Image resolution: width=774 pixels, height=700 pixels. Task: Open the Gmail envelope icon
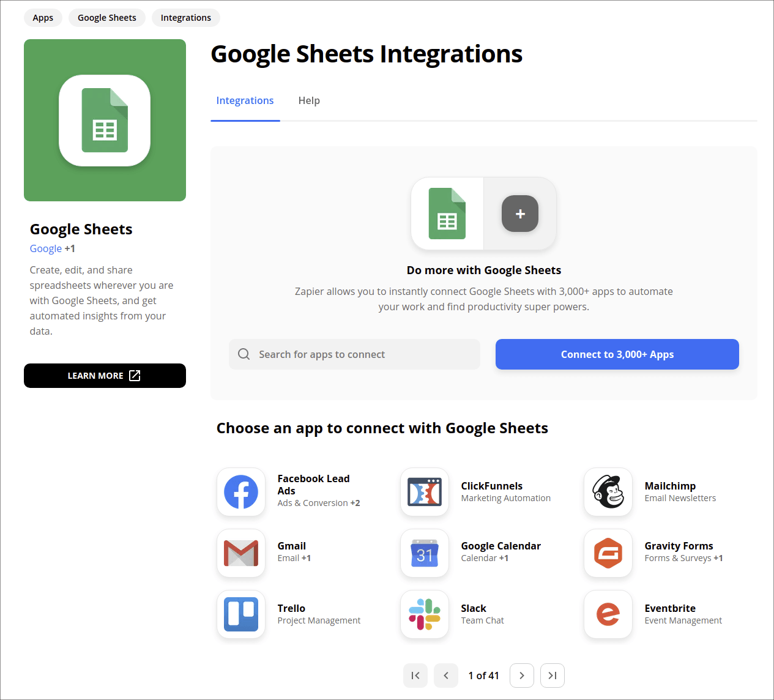(241, 553)
